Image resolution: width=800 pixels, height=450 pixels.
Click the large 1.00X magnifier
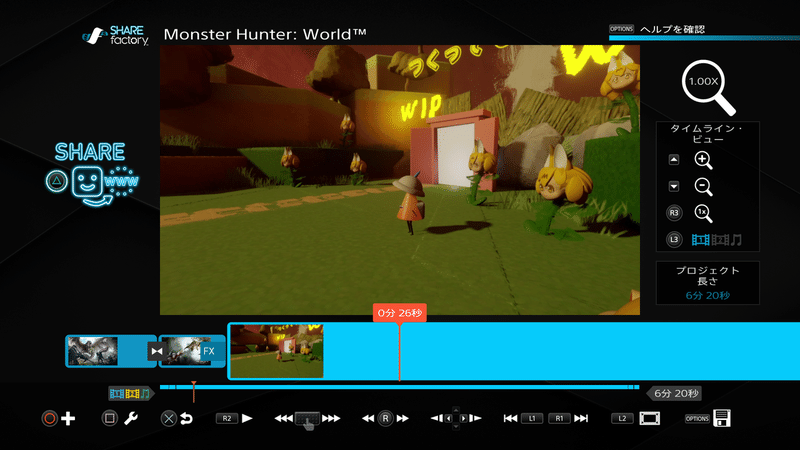[x=709, y=87]
